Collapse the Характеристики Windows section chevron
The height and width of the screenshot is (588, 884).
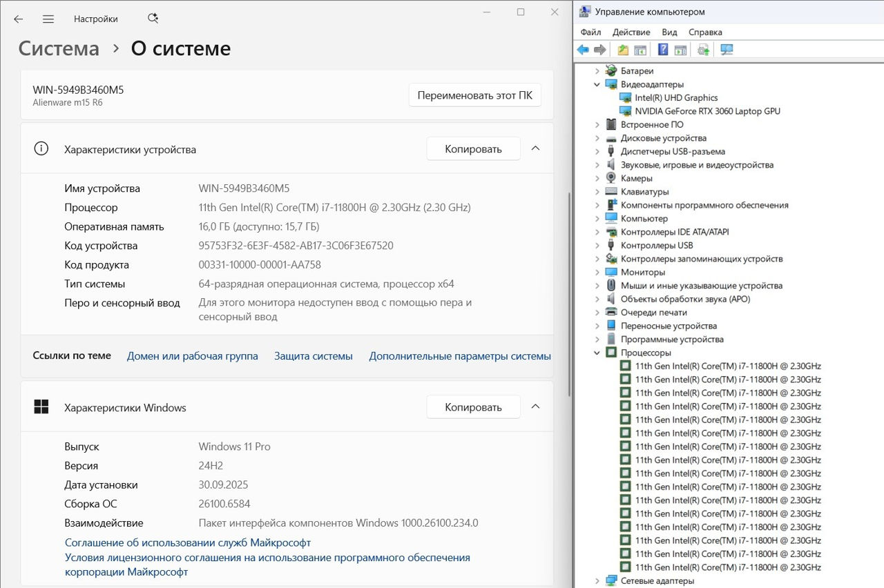pos(535,407)
